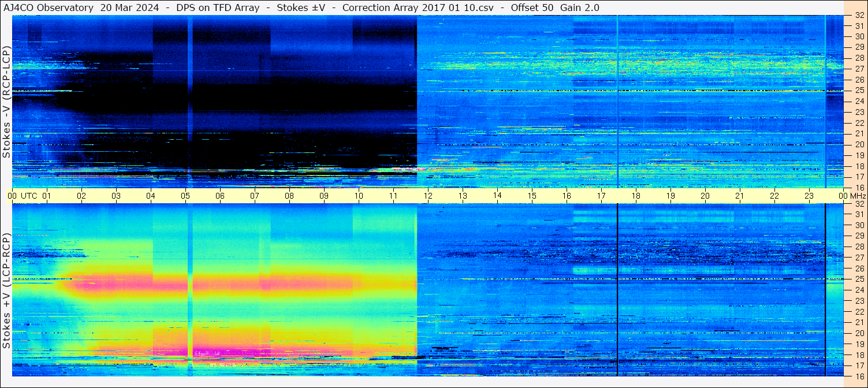The image size is (868, 388).
Task: Click the 'Stokes +V (LCP-RCP)' vertical axis label
Action: [x=6, y=290]
